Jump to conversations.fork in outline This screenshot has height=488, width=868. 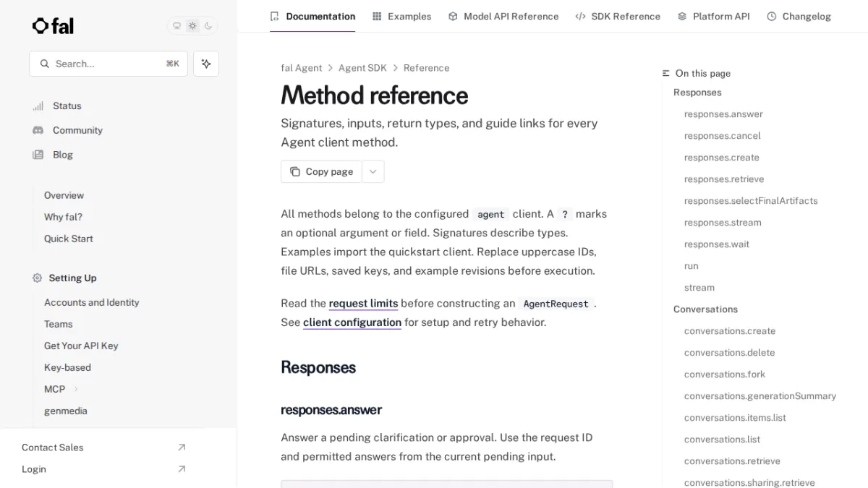pyautogui.click(x=725, y=374)
